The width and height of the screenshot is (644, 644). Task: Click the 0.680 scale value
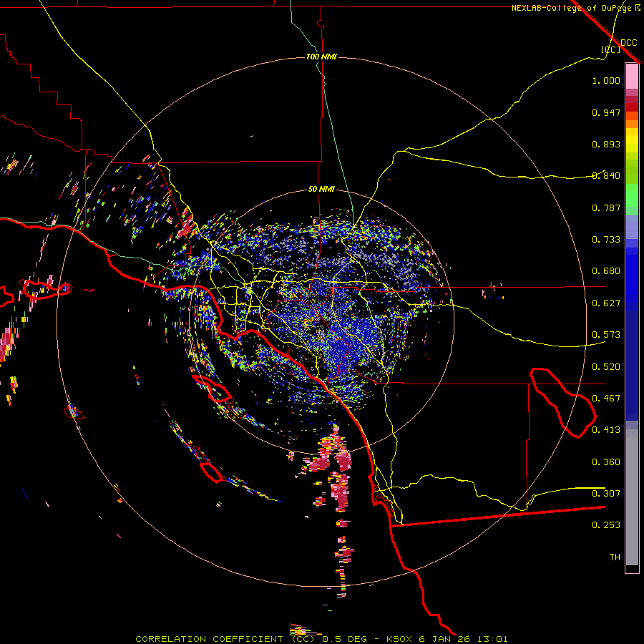(x=606, y=271)
